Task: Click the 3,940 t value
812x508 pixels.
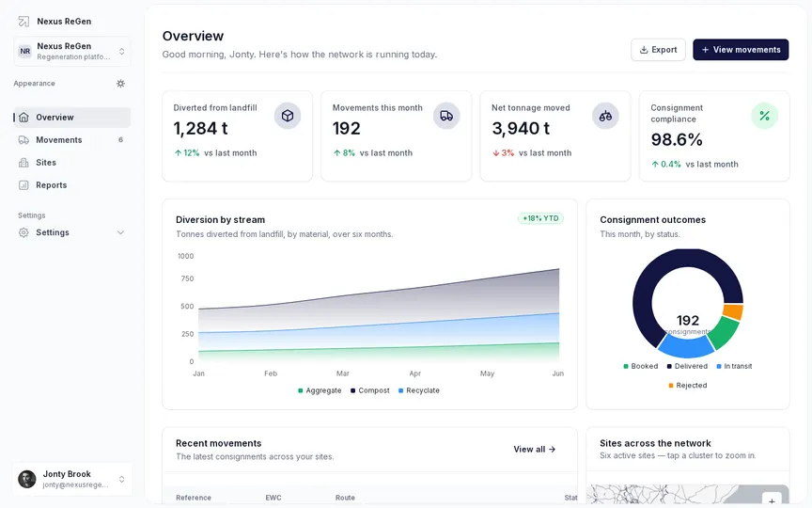Action: pyautogui.click(x=521, y=128)
